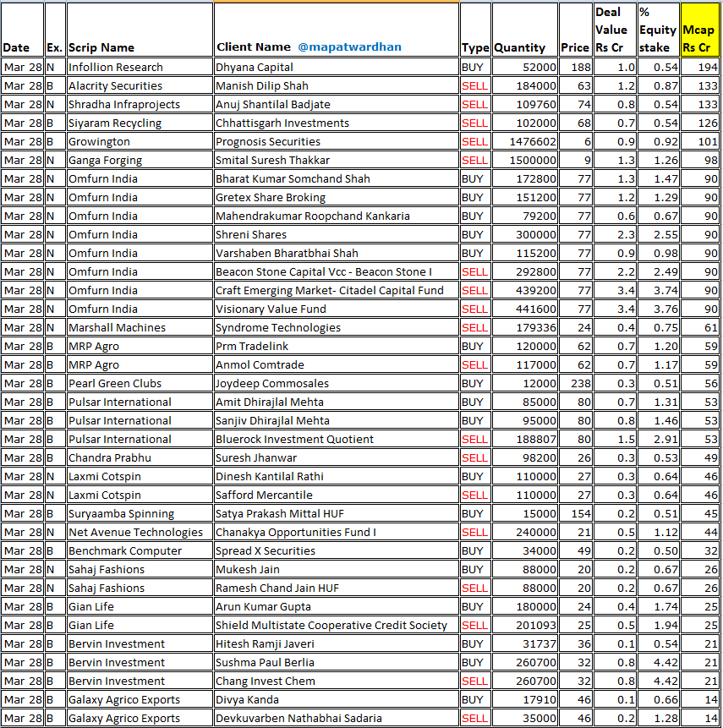Screen dimensions: 723x728
Task: Click the 'Benchmark Computer' cell
Action: pos(140,550)
